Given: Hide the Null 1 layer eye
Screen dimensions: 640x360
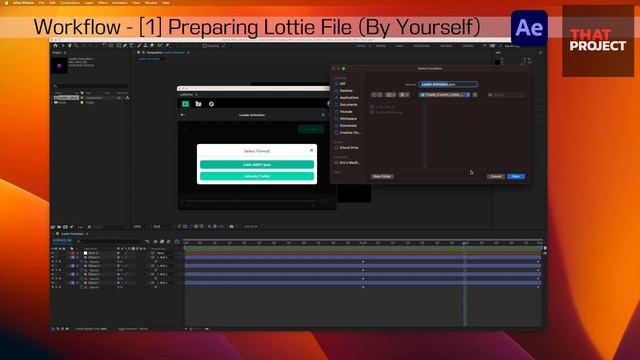Looking at the screenshot, I should (53, 253).
